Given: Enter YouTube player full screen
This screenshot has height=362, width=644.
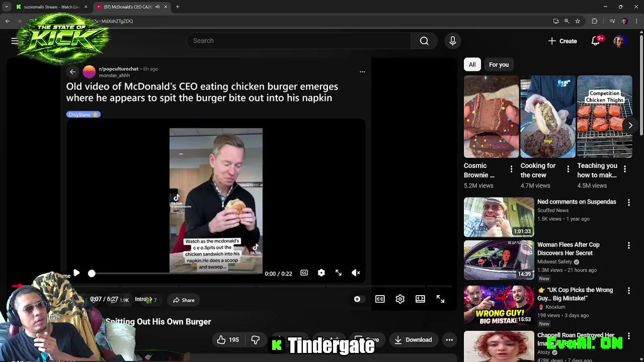Looking at the screenshot, I should point(440,299).
